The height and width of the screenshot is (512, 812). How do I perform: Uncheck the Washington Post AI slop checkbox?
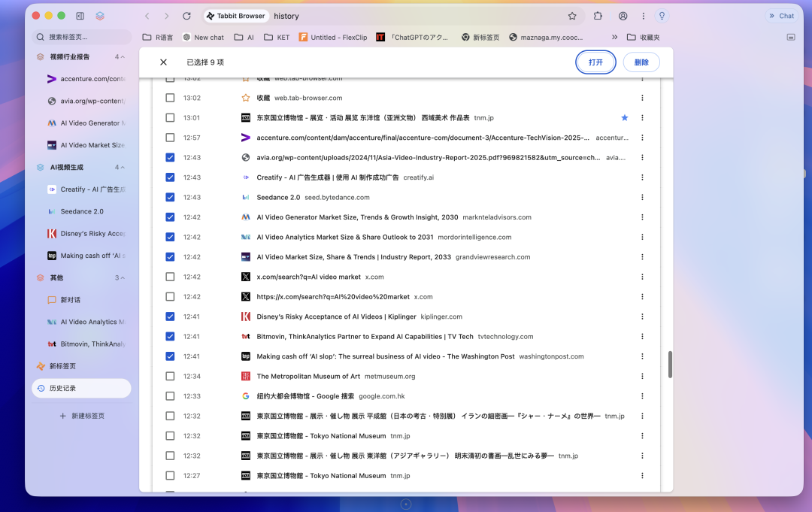point(170,356)
